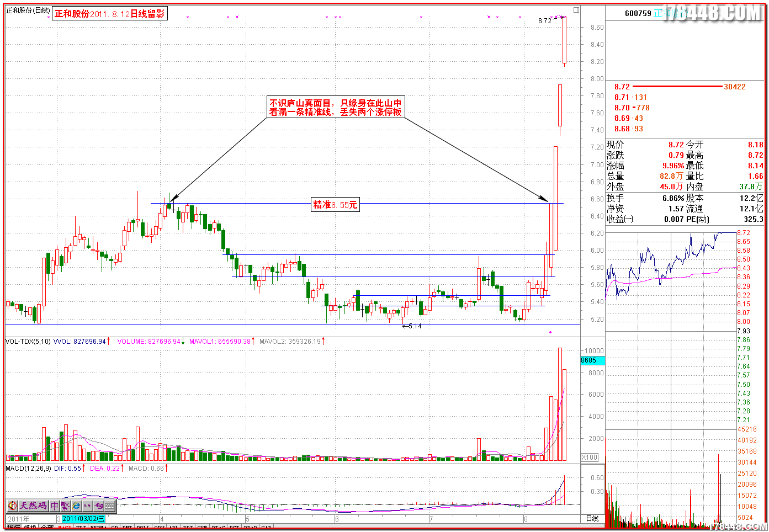Click the 2011年 year label
Viewport: 769px width, 532px height.
[19, 519]
